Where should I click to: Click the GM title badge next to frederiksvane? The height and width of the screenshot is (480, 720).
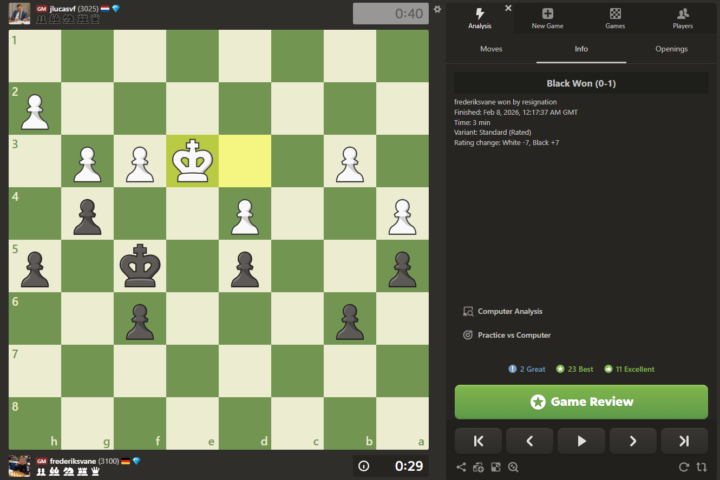pyautogui.click(x=42, y=461)
